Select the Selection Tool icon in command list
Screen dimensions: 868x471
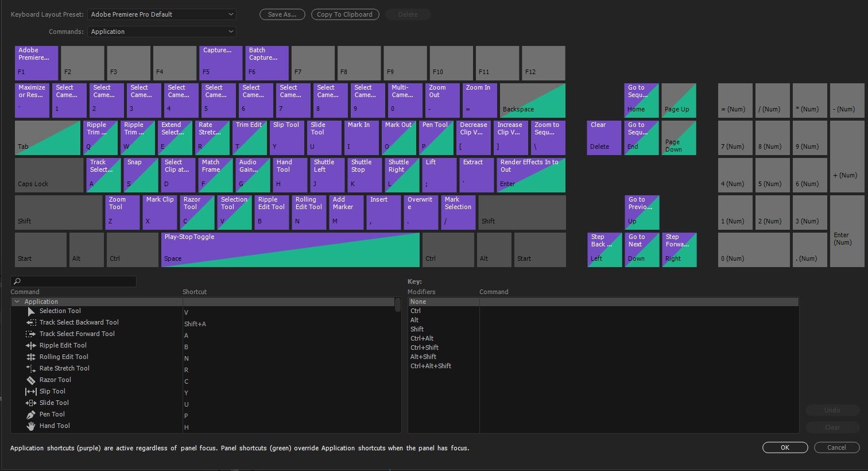coord(31,311)
